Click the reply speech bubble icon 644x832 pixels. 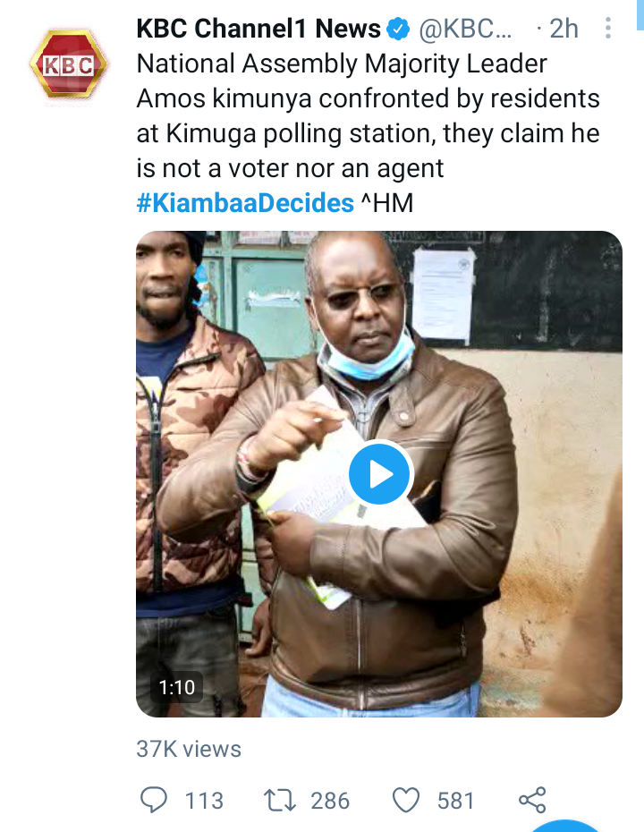pos(155,799)
